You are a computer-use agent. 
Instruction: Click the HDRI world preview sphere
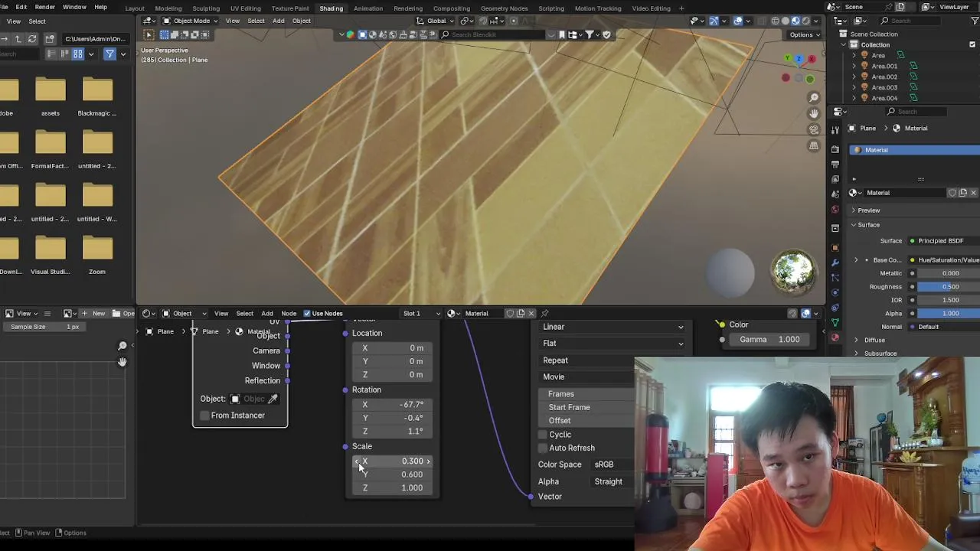[793, 272]
